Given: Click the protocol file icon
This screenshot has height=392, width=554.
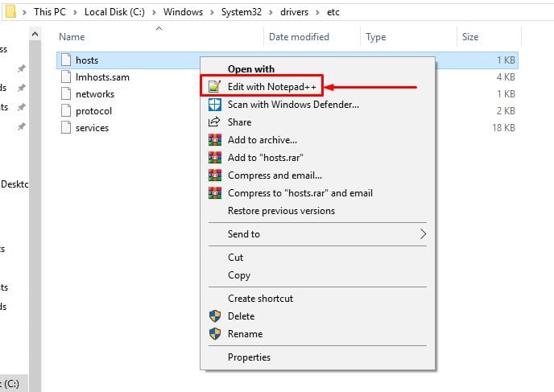Looking at the screenshot, I should coord(66,110).
